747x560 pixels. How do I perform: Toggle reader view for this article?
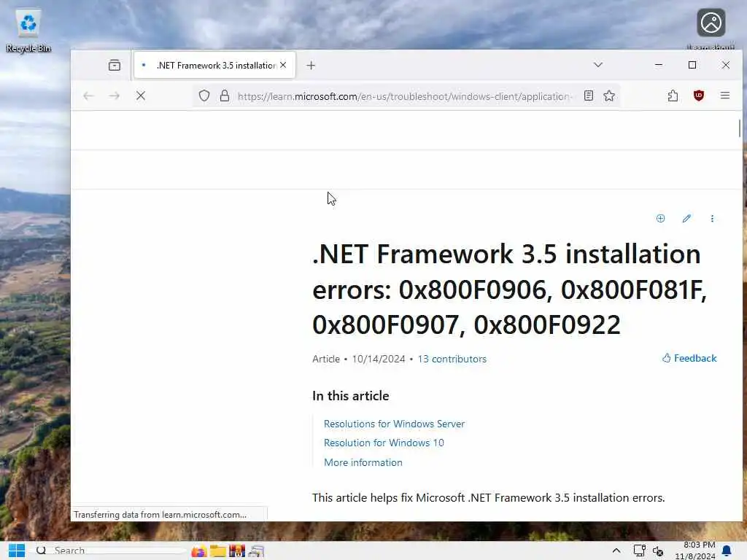(x=589, y=96)
